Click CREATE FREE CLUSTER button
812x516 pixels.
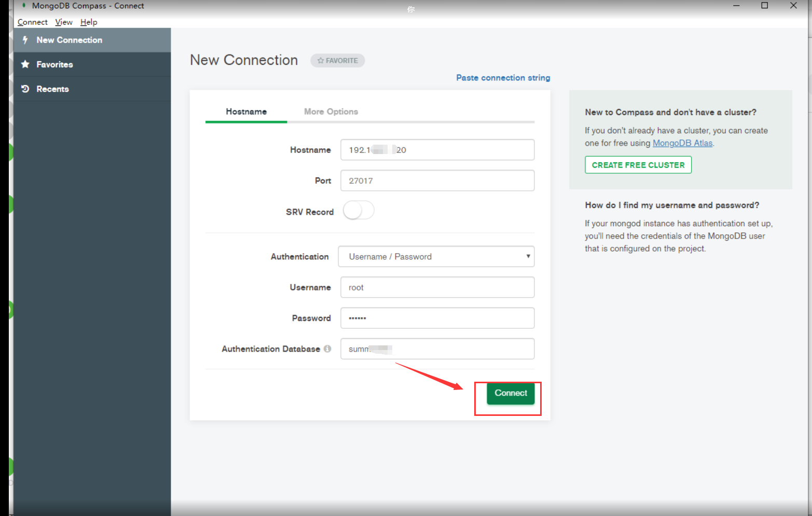pyautogui.click(x=638, y=165)
